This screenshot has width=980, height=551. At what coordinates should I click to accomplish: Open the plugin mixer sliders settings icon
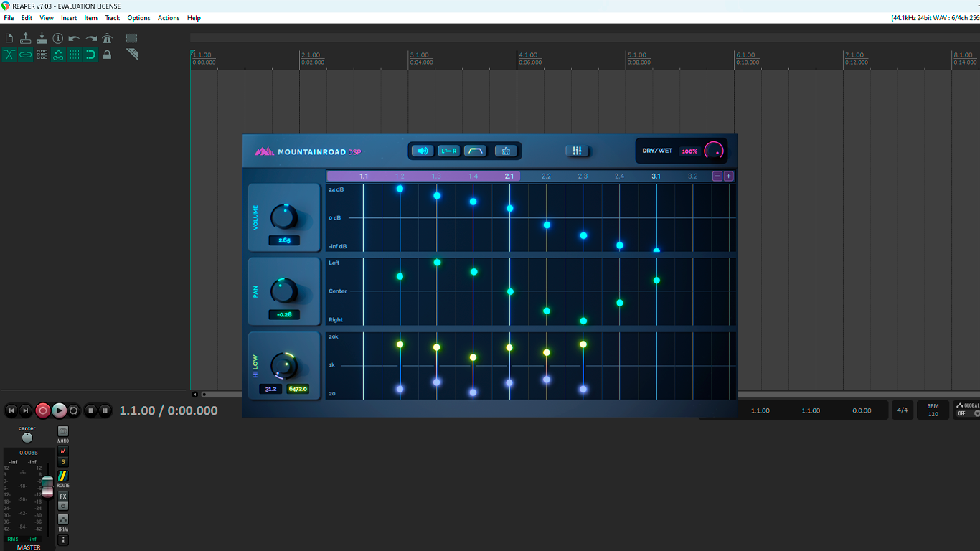(577, 151)
